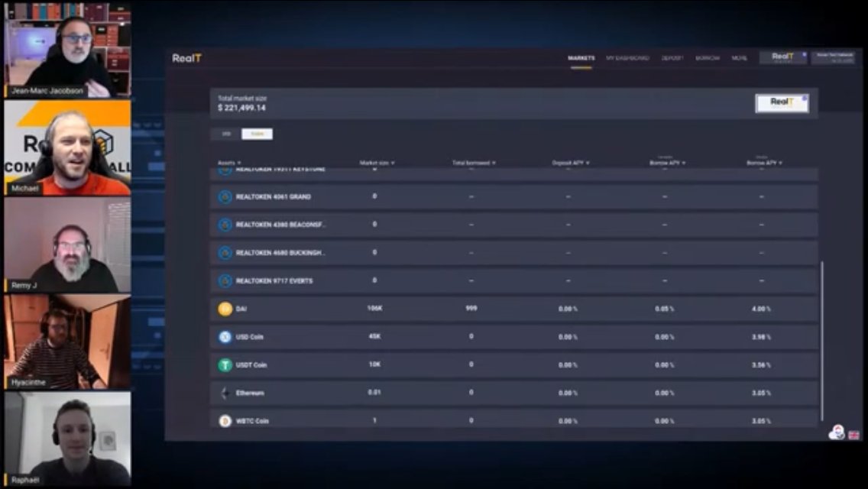The width and height of the screenshot is (868, 489).
Task: Click the yellow DAI coin icon
Action: tap(225, 309)
